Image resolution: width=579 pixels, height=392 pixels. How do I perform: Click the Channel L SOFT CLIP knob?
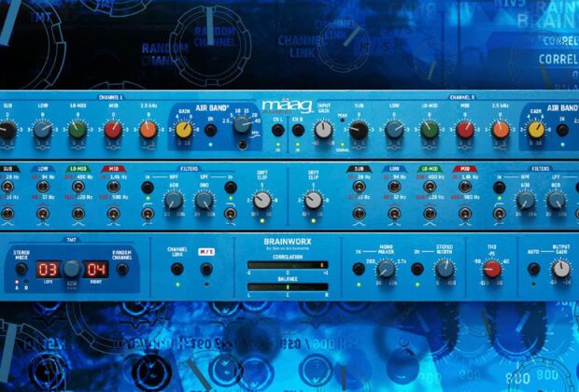point(262,201)
